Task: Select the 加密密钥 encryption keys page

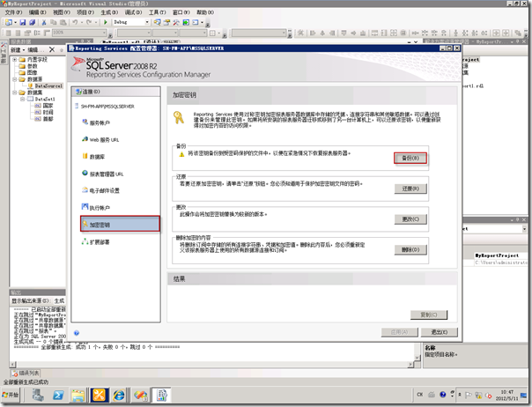Action: pos(120,224)
